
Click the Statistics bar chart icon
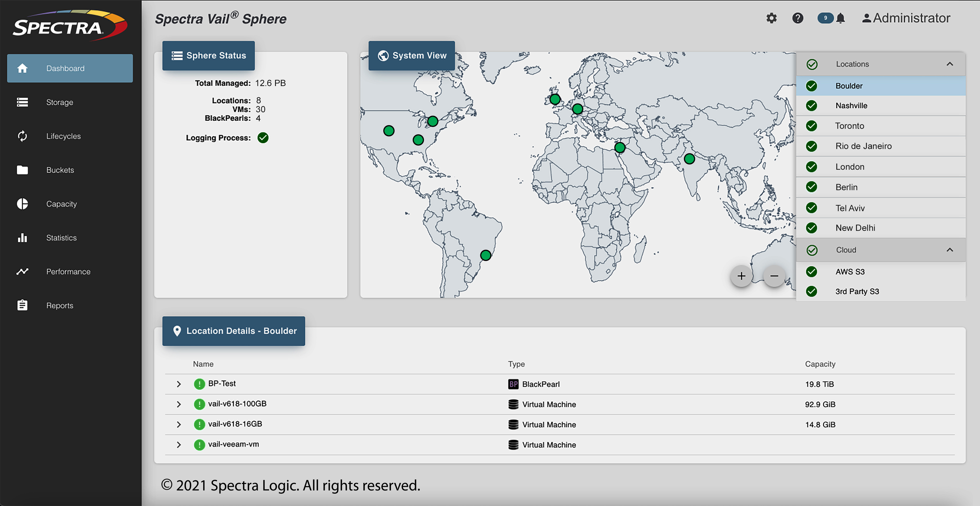[x=22, y=238]
